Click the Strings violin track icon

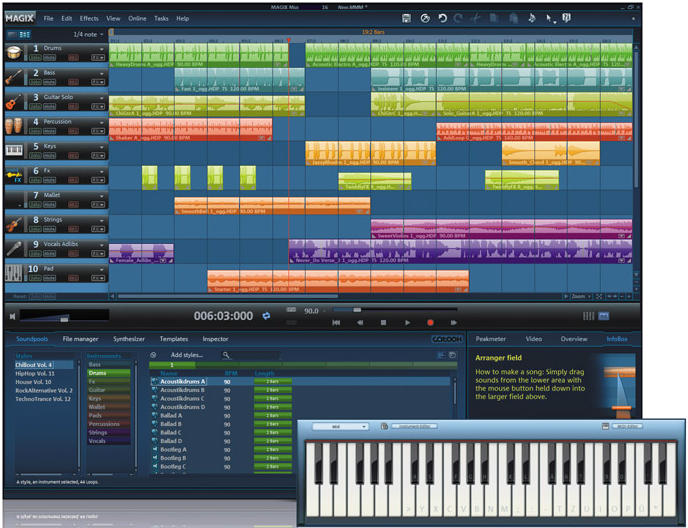click(14, 225)
